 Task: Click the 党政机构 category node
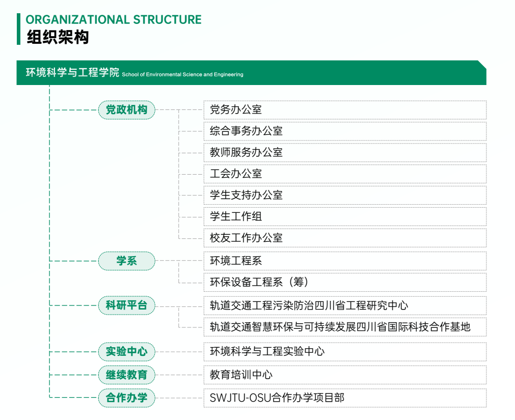coord(126,110)
